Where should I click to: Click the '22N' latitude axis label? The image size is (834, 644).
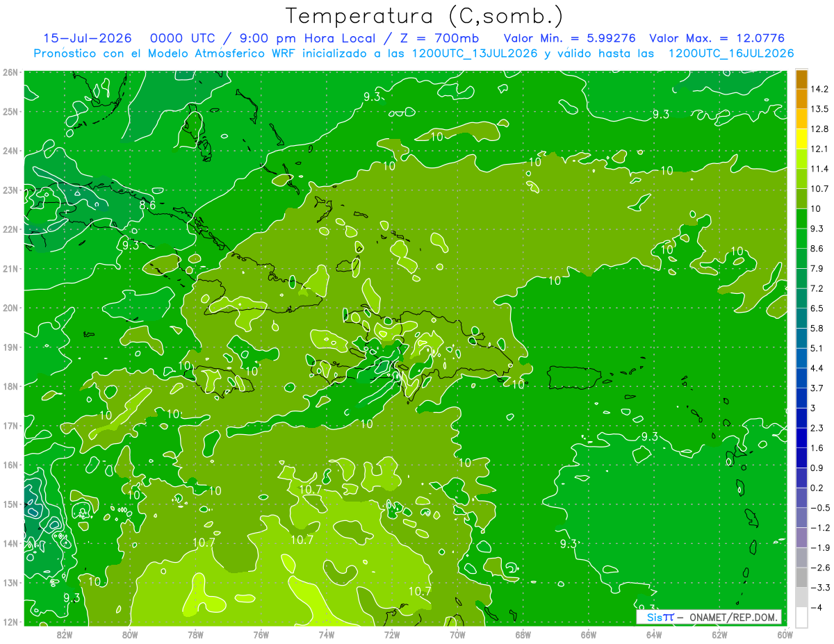click(x=10, y=229)
